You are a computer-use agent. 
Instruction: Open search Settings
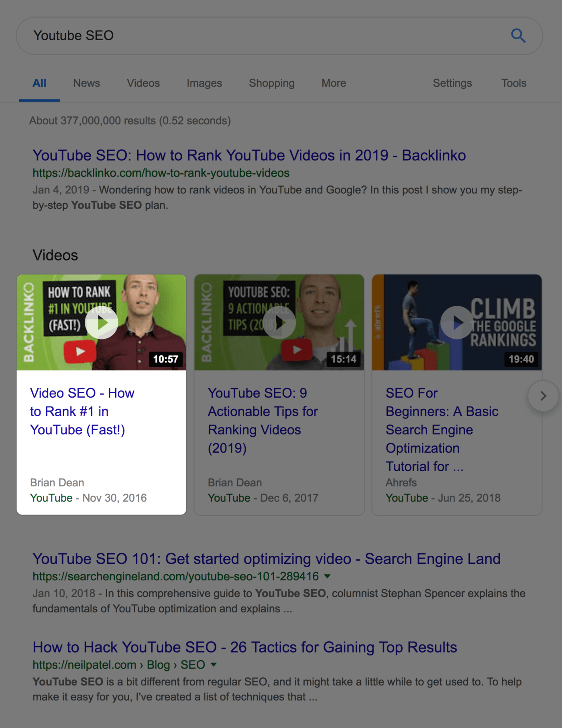pos(452,83)
